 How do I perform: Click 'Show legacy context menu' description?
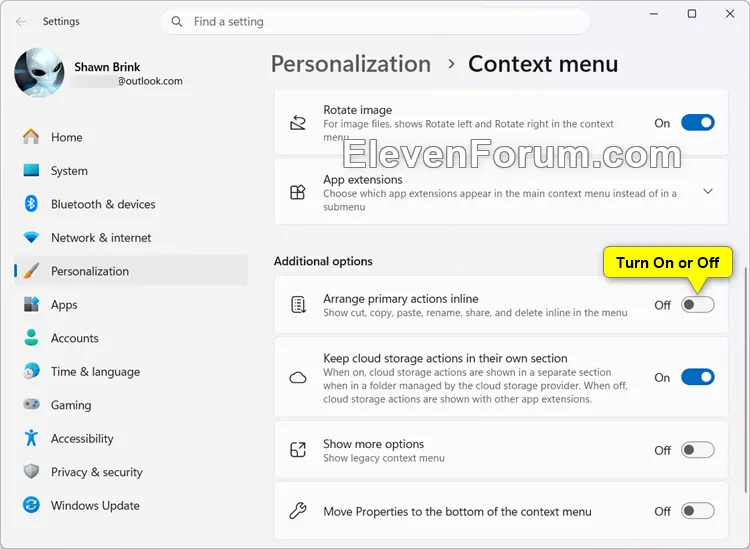[384, 458]
